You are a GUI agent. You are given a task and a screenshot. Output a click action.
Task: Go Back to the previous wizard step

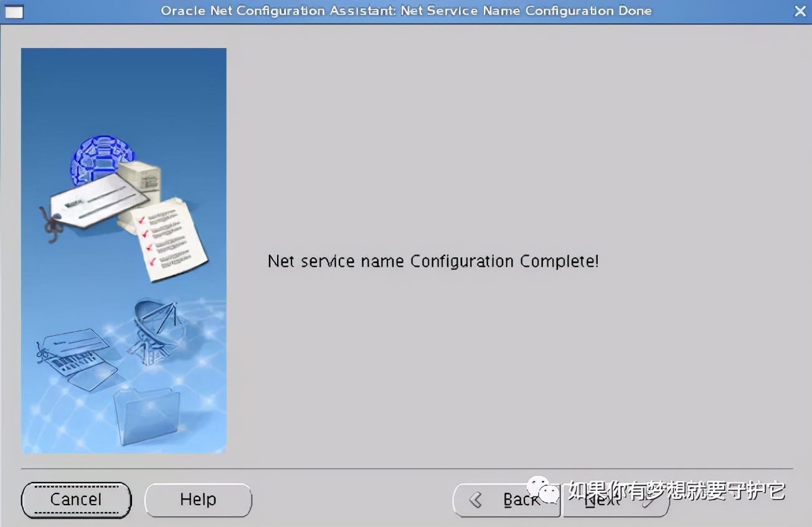(506, 500)
